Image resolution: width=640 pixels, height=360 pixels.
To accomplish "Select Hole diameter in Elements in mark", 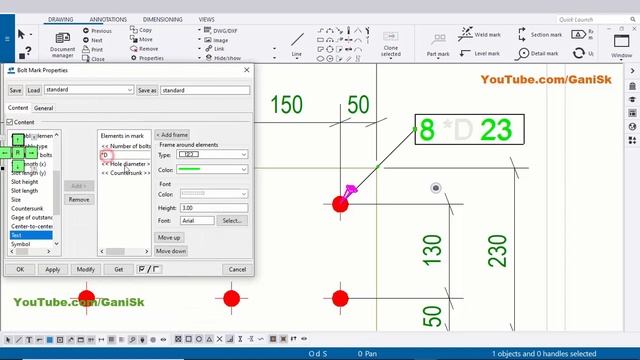I will (126, 164).
